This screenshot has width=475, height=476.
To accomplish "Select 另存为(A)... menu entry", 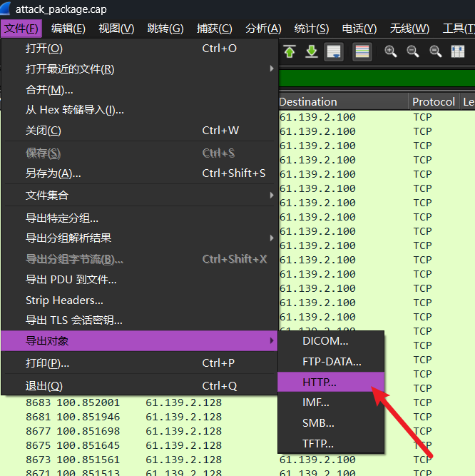I will 139,173.
